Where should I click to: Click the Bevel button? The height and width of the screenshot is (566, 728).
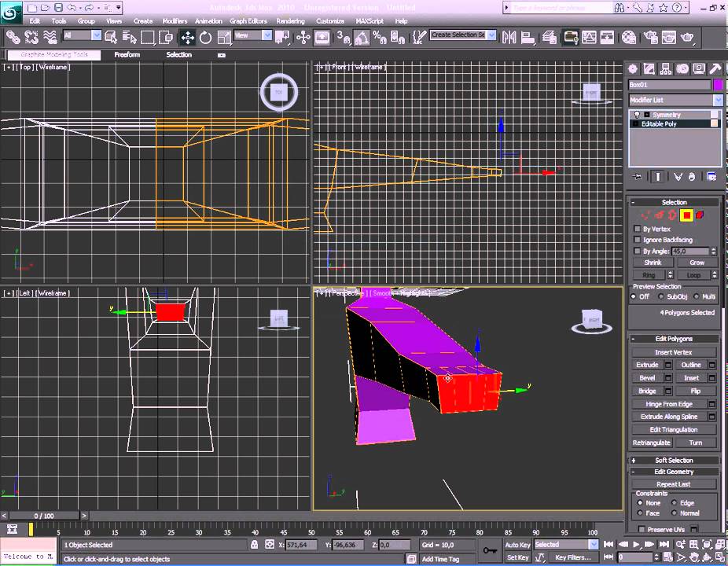pos(647,378)
